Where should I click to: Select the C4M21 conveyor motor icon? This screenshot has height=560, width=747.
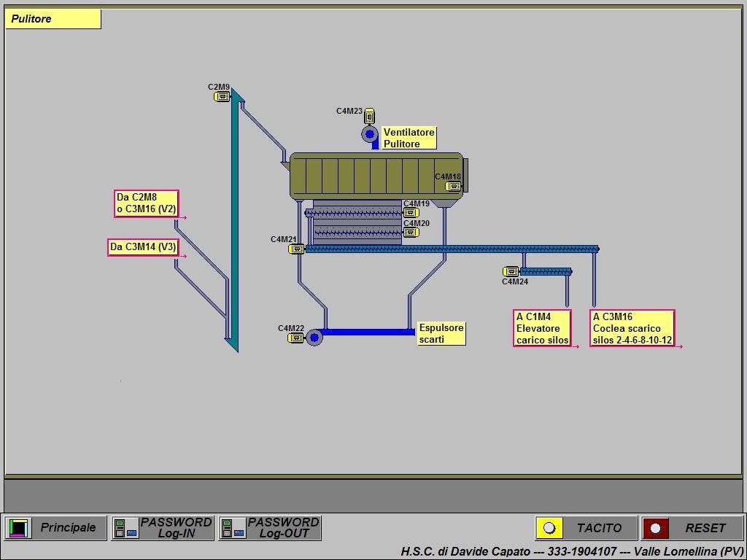point(296,249)
